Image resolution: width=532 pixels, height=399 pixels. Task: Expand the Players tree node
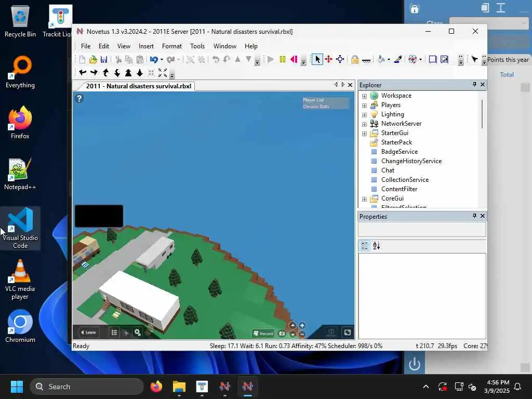tap(364, 105)
